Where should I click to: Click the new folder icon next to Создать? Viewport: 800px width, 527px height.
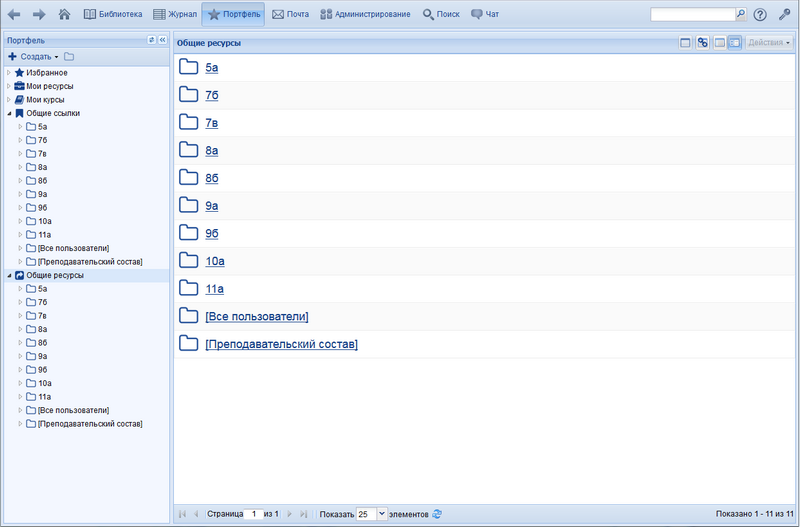coord(69,57)
